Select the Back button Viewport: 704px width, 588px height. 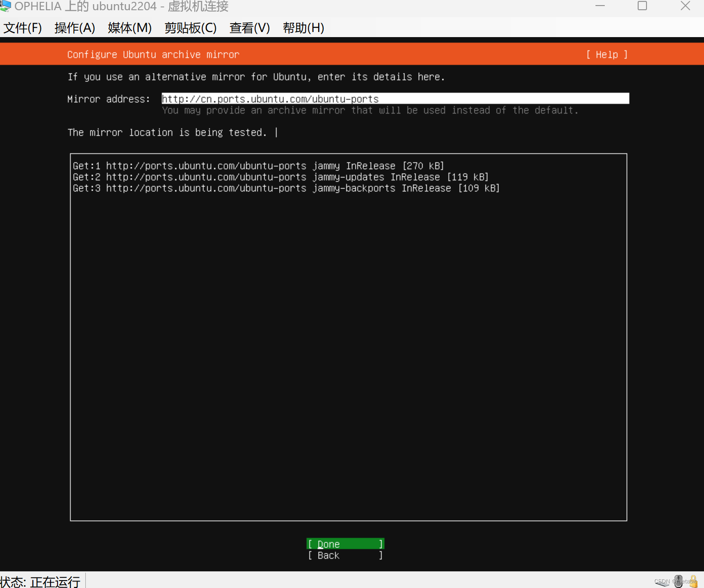(346, 555)
